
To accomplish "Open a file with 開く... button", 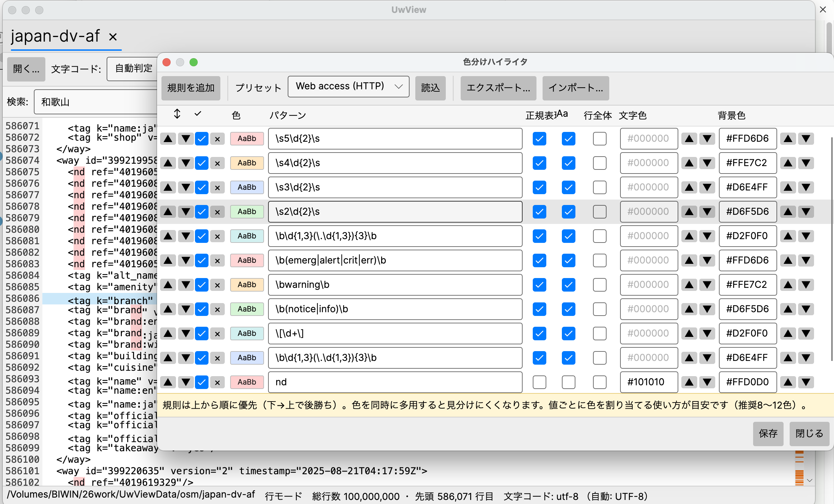I will [26, 69].
